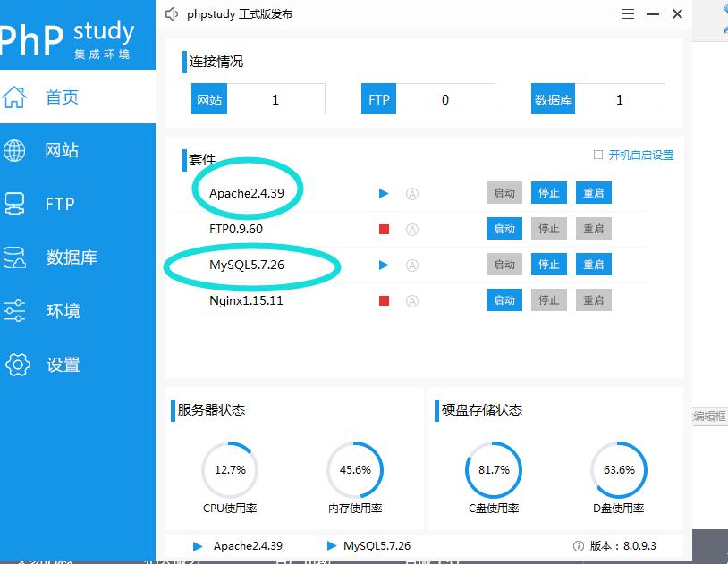Start the Nginx1.15.11 service

[504, 300]
